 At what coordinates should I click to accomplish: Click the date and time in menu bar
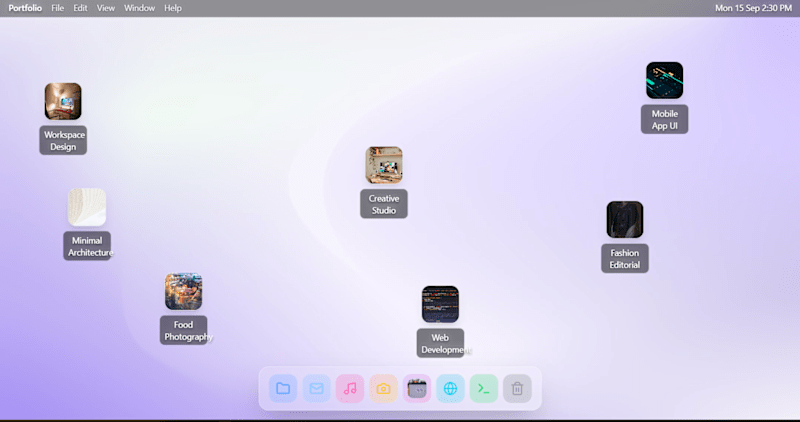[x=753, y=8]
